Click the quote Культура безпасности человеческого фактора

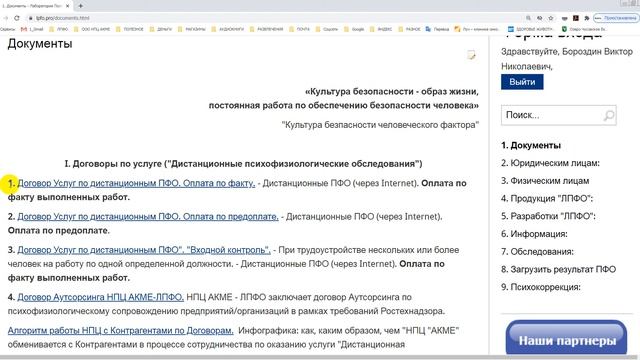point(380,125)
